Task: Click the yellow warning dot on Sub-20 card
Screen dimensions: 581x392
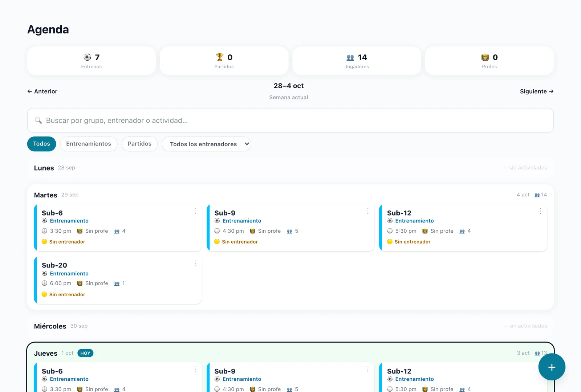Action: pyautogui.click(x=44, y=294)
